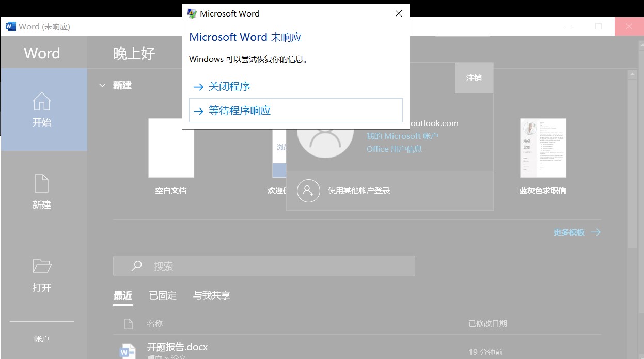Viewport: 644px width, 359px height.
Task: Sort list by 已修改日期 column header
Action: point(488,324)
